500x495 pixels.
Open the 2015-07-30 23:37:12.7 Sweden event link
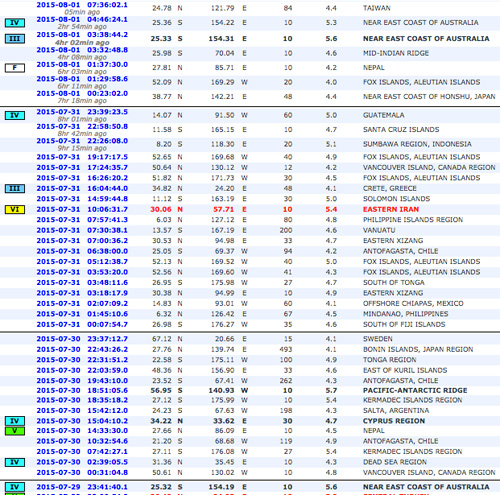[82, 339]
